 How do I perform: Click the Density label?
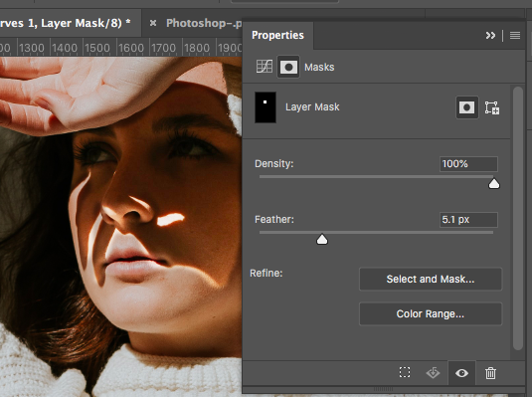[274, 164]
